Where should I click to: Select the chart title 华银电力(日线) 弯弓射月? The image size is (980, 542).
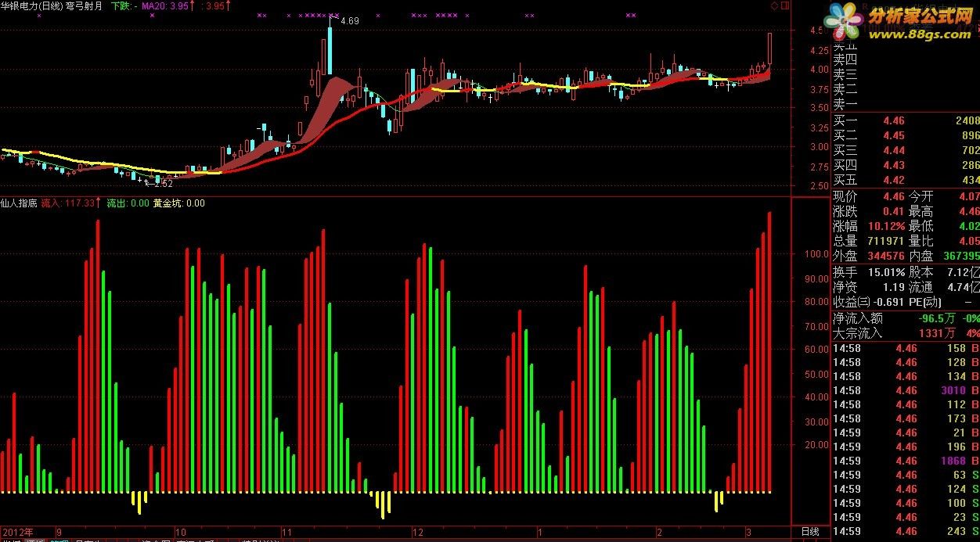click(51, 5)
